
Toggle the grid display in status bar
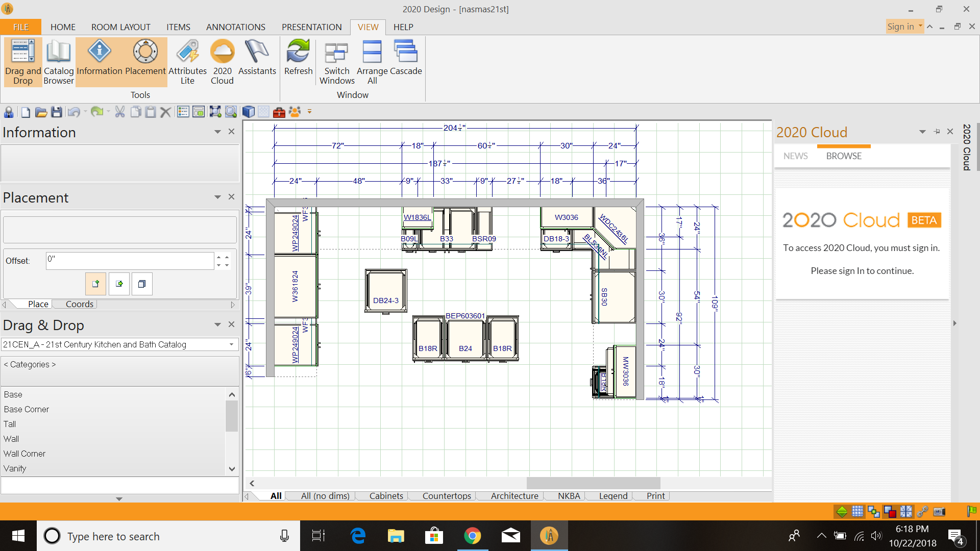click(857, 511)
